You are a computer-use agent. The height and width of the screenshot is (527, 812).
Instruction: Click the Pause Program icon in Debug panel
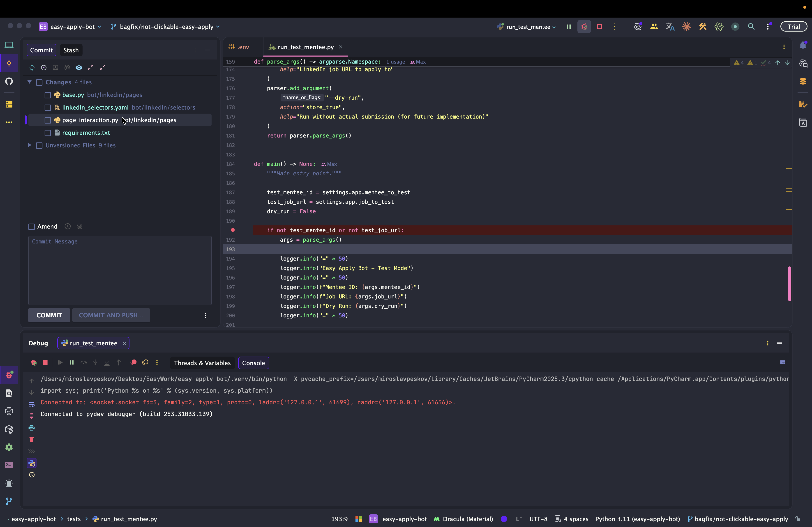pyautogui.click(x=72, y=362)
